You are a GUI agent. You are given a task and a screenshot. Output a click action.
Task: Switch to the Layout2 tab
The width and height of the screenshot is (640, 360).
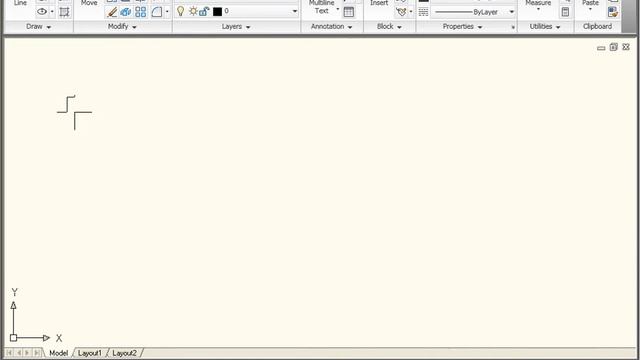pyautogui.click(x=124, y=353)
